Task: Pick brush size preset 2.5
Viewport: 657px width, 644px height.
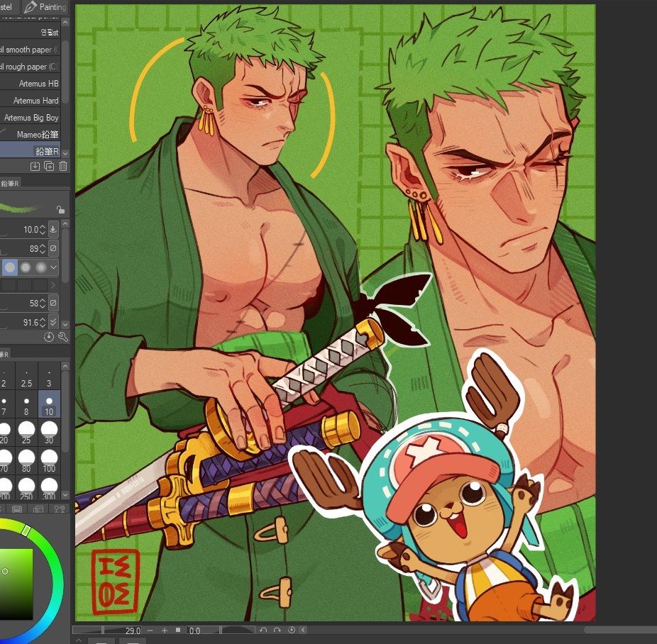Action: pyautogui.click(x=26, y=376)
